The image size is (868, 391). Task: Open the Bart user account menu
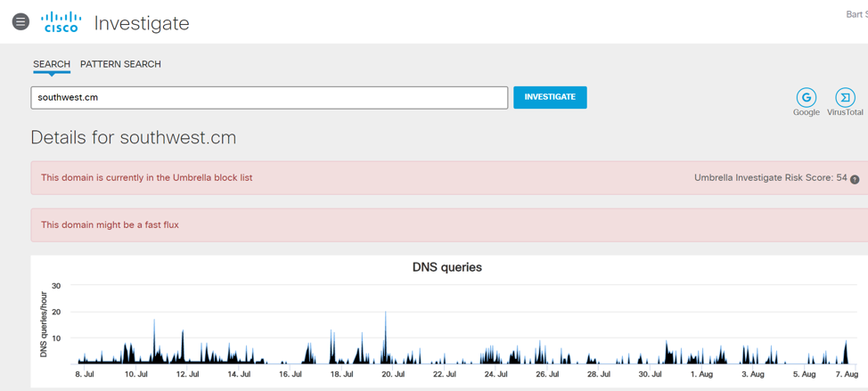[x=856, y=14]
